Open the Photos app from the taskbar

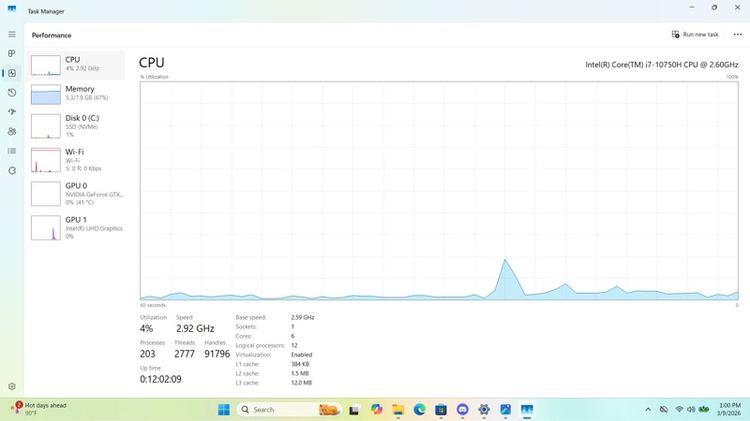(x=506, y=410)
